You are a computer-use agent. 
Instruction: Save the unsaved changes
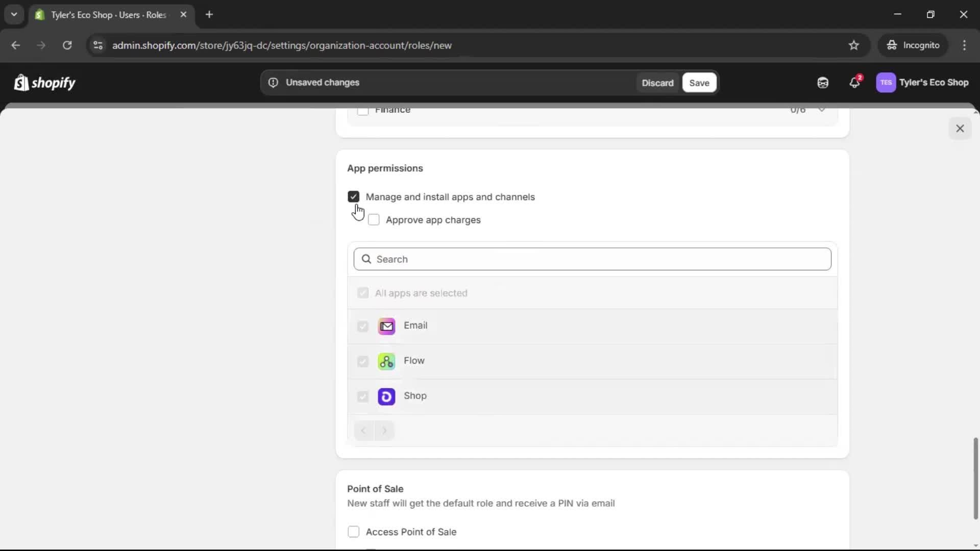pos(699,83)
